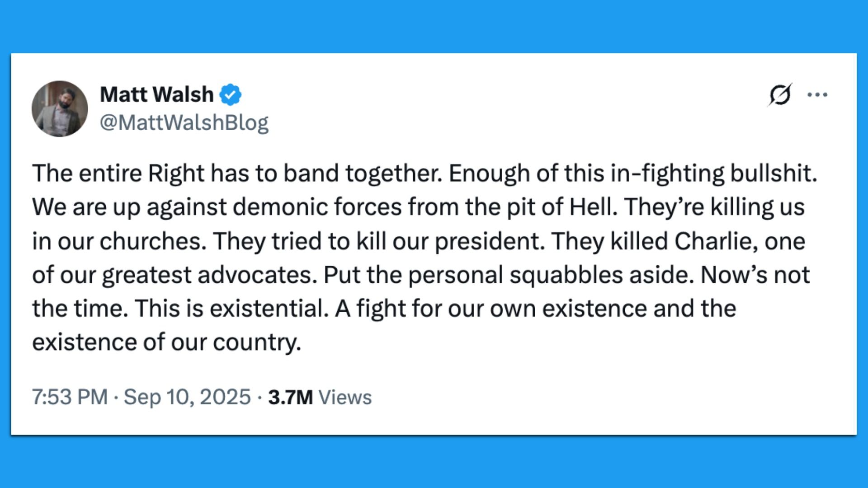The image size is (868, 488).
Task: Click the 7:53 PM timestamp
Action: tap(70, 397)
